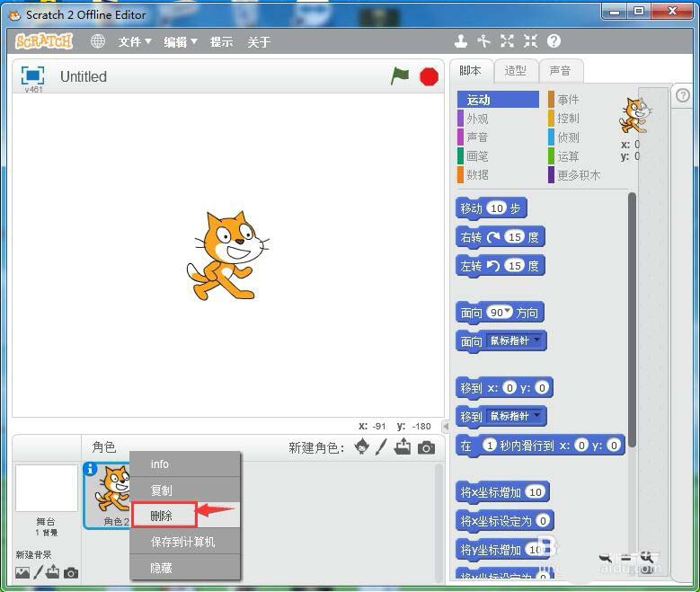Switch to the 造型 tab
This screenshot has width=700, height=592.
point(516,71)
